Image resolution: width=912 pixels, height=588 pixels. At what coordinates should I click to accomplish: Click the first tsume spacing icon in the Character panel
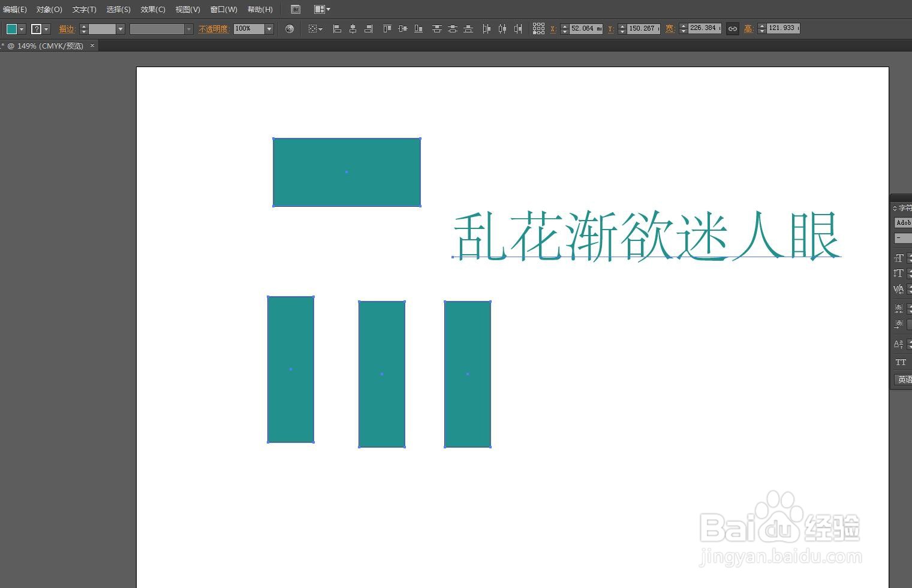tap(899, 308)
